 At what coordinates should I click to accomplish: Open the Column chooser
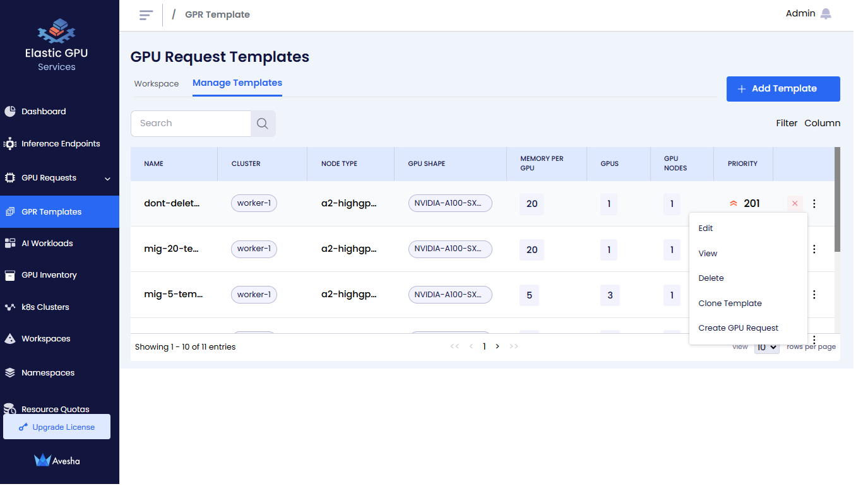[x=822, y=123]
